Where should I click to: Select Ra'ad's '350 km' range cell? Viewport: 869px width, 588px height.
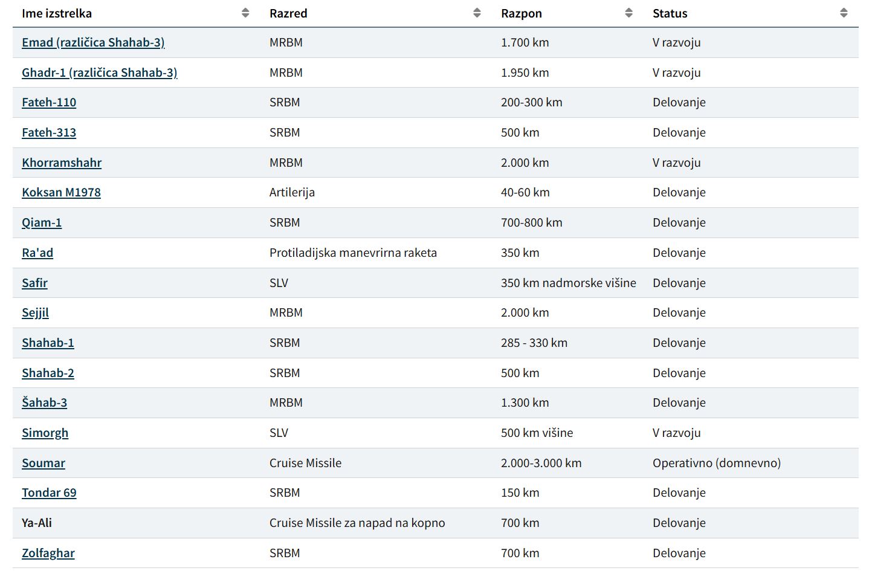[x=567, y=253]
